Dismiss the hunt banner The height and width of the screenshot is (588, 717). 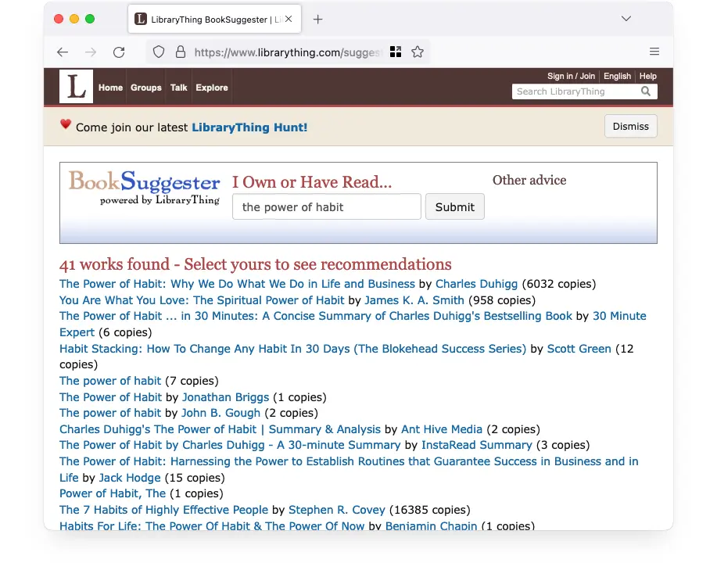[630, 126]
